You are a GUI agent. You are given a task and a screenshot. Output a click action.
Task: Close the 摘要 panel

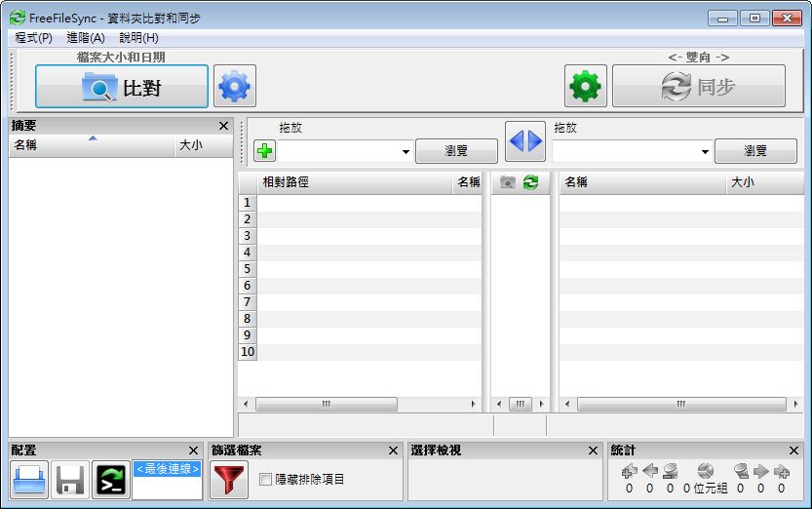click(x=223, y=126)
